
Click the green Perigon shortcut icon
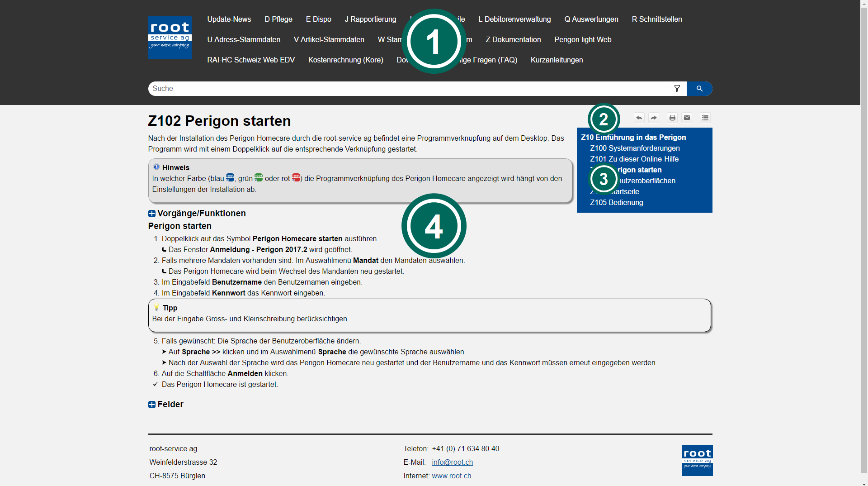pyautogui.click(x=259, y=177)
